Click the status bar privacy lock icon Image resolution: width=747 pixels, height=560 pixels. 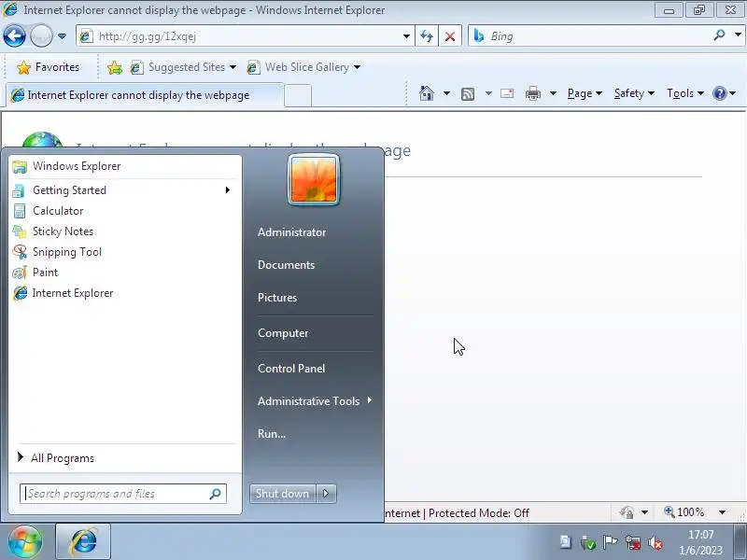point(627,512)
